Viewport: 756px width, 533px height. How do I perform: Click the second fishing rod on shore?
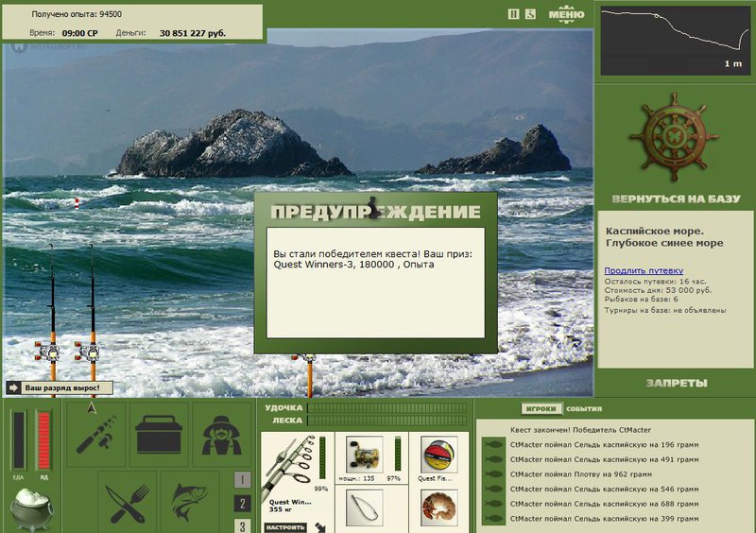pyautogui.click(x=92, y=318)
